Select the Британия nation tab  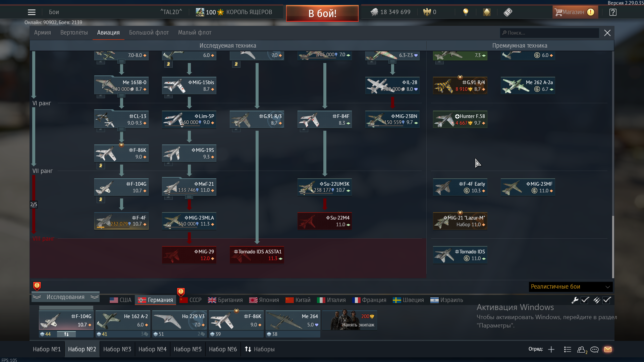click(225, 300)
